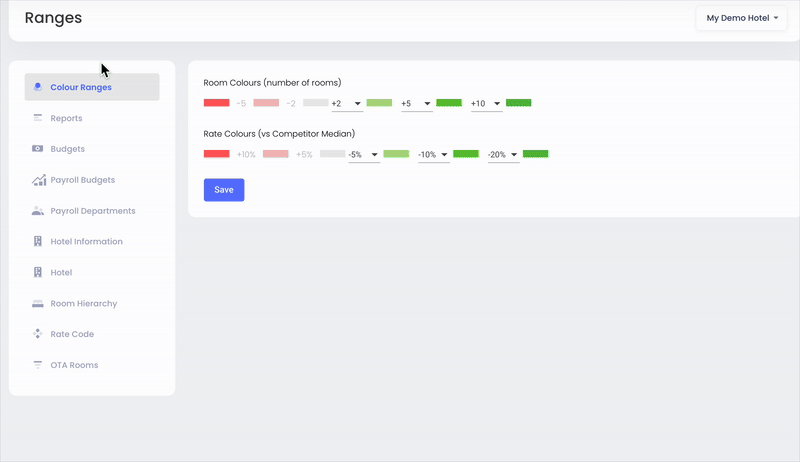This screenshot has height=462, width=800.
Task: Click the OTA Rooms filter icon
Action: pos(38,365)
